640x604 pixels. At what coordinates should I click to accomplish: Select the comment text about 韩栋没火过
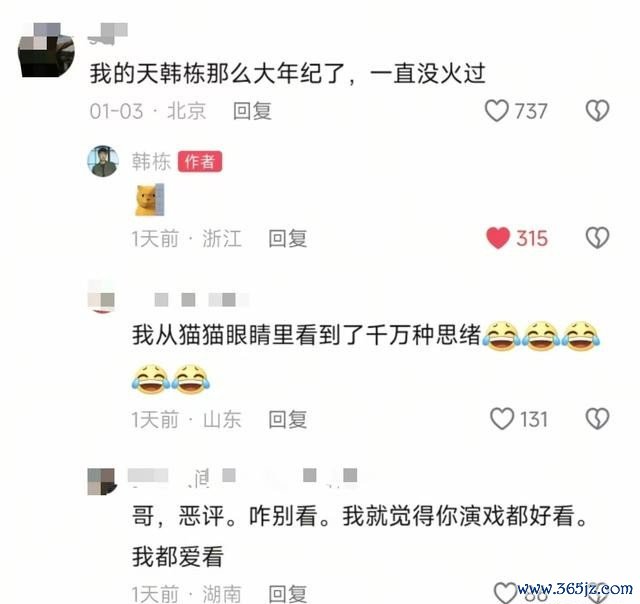(x=287, y=74)
